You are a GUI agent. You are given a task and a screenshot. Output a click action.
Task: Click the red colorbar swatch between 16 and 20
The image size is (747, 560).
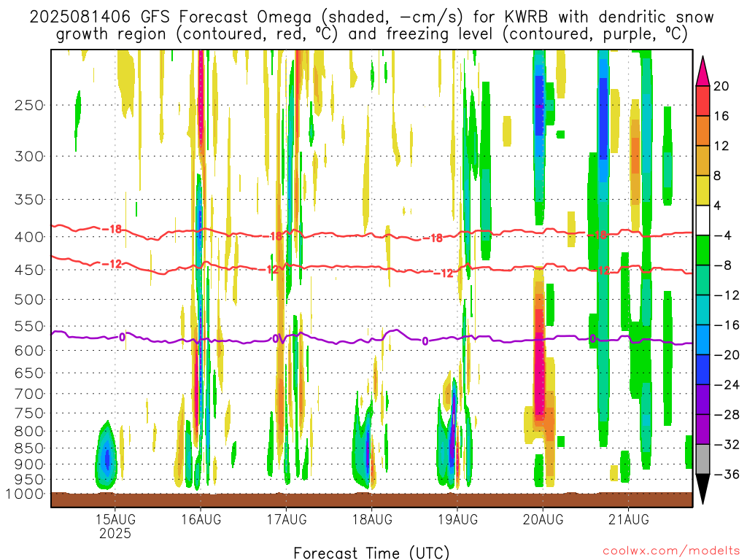click(x=703, y=101)
